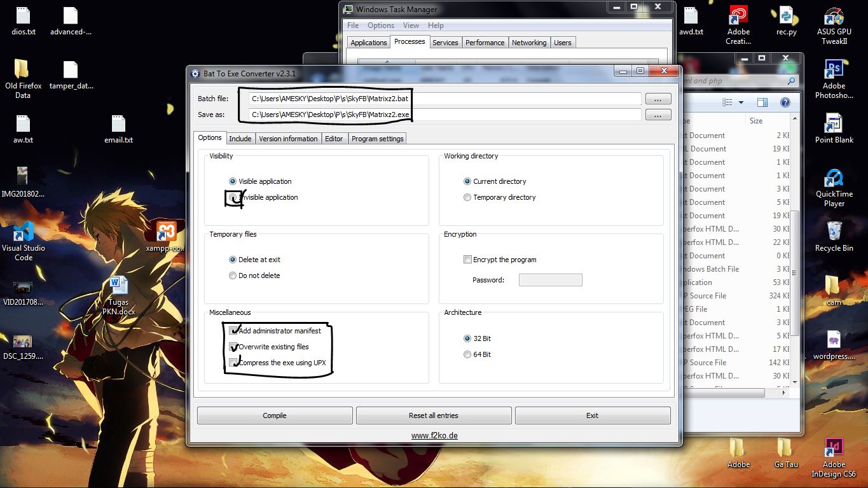Toggle Overwrite existing files checkbox

233,347
